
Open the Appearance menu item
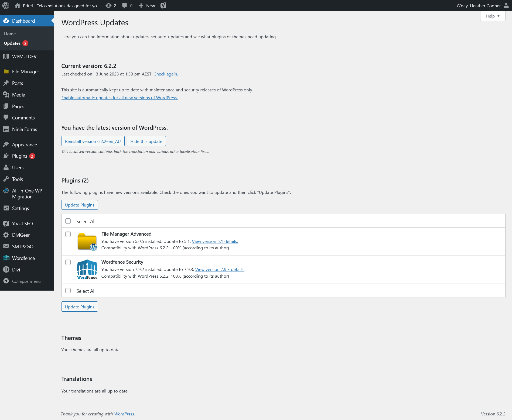pos(25,145)
